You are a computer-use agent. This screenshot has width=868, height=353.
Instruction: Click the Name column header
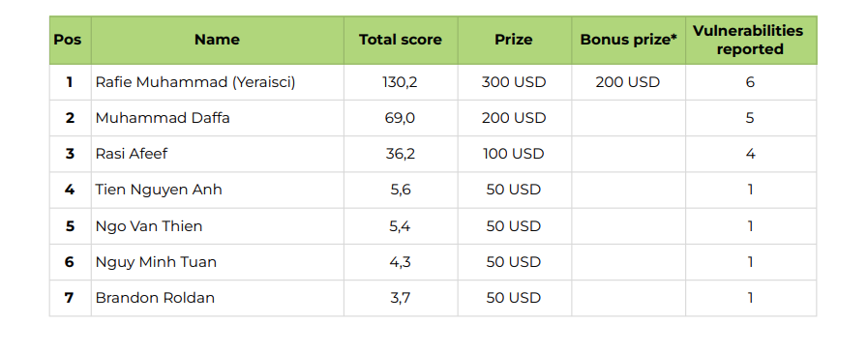coord(217,40)
